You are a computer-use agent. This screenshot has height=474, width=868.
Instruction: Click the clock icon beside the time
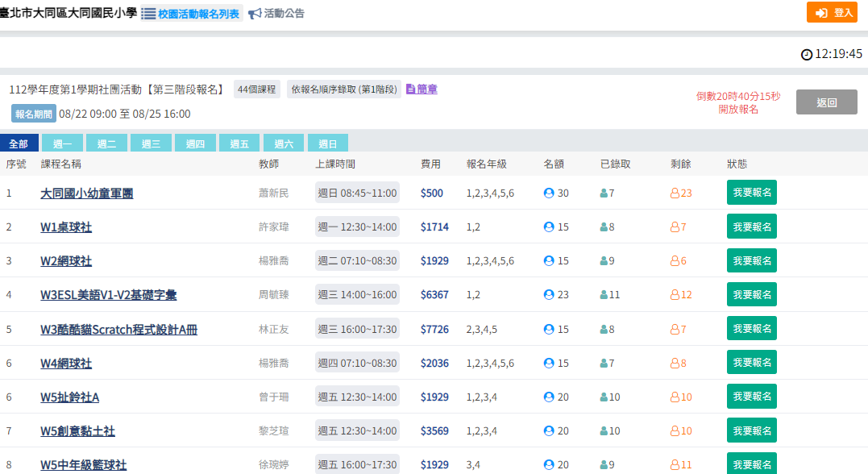coord(807,55)
